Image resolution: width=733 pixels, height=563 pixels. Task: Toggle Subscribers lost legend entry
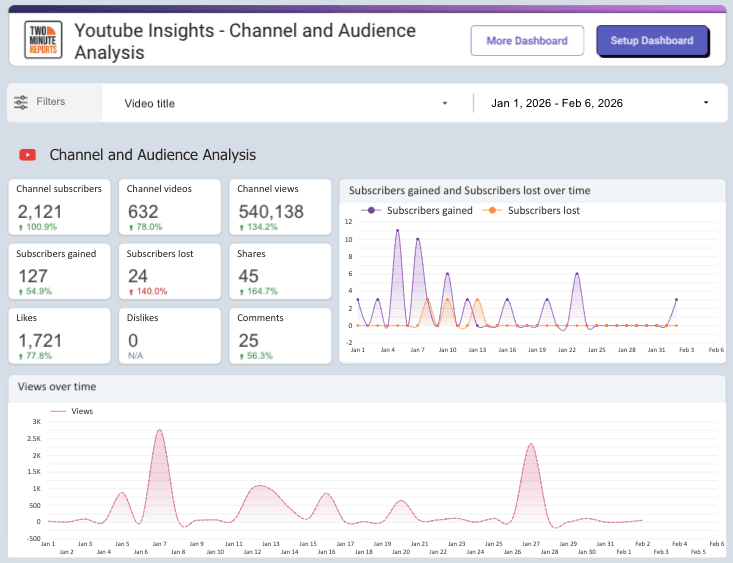click(531, 210)
